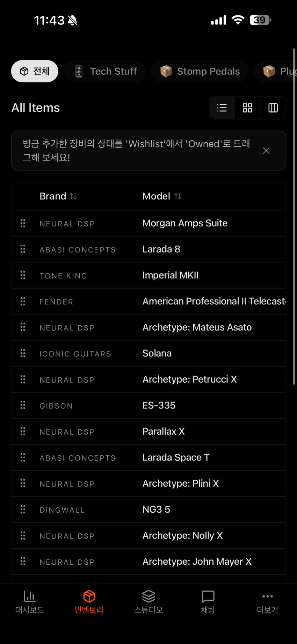The height and width of the screenshot is (644, 297).
Task: Open the 스튜디오 studio tab
Action: pyautogui.click(x=148, y=601)
